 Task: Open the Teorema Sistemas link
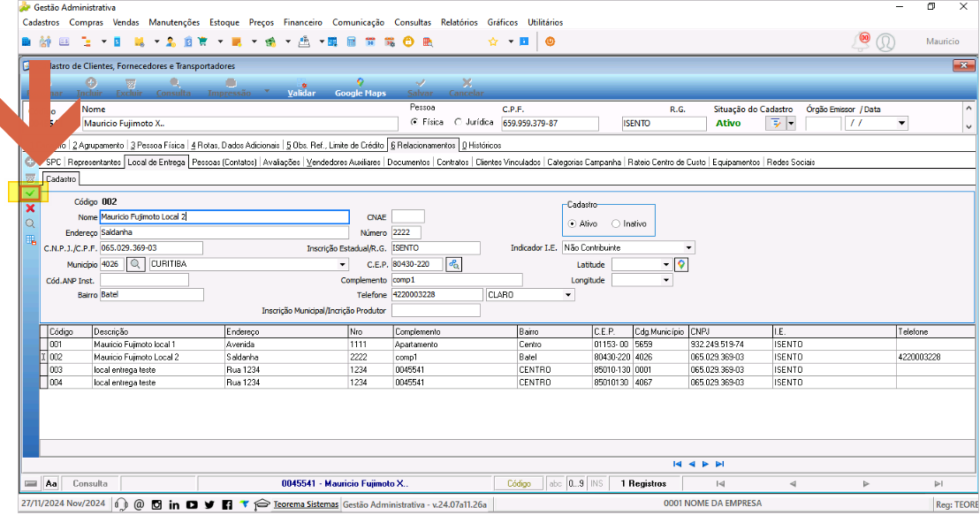pyautogui.click(x=306, y=504)
